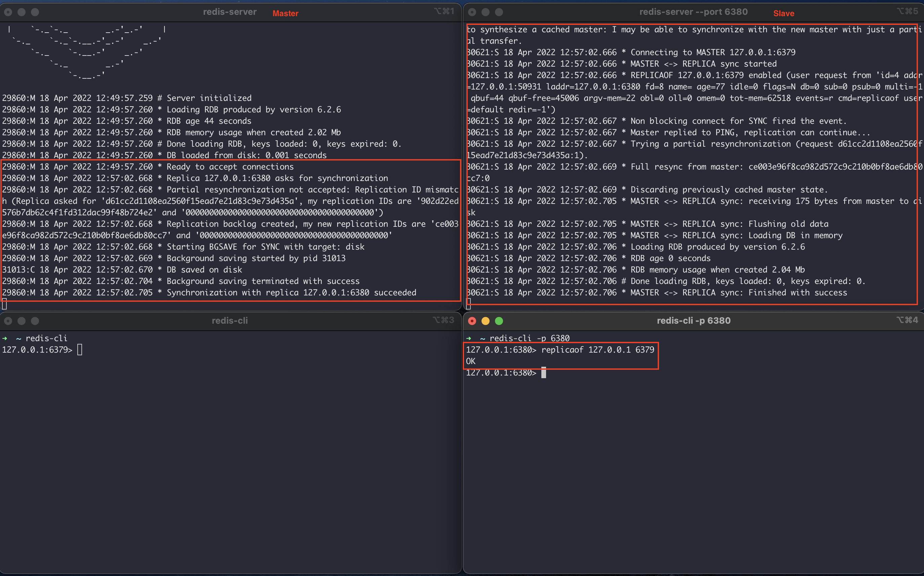The height and width of the screenshot is (576, 924).
Task: Focus the 127.0.0.1:6380 prompt cursor
Action: coord(543,372)
